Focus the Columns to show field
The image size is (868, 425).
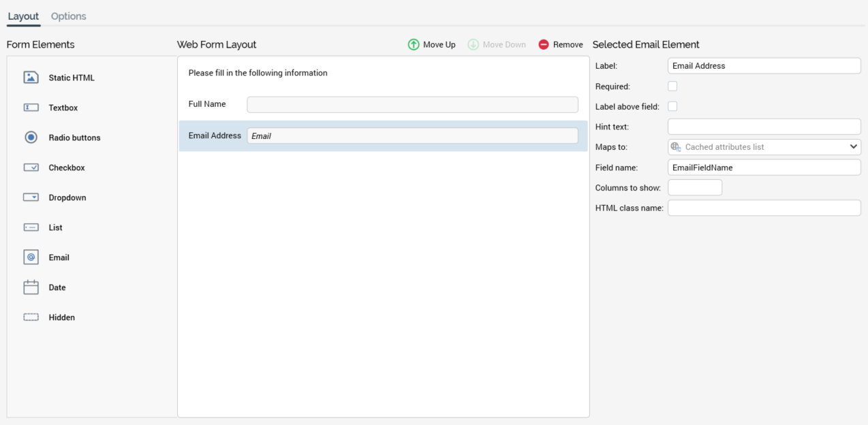tap(694, 187)
